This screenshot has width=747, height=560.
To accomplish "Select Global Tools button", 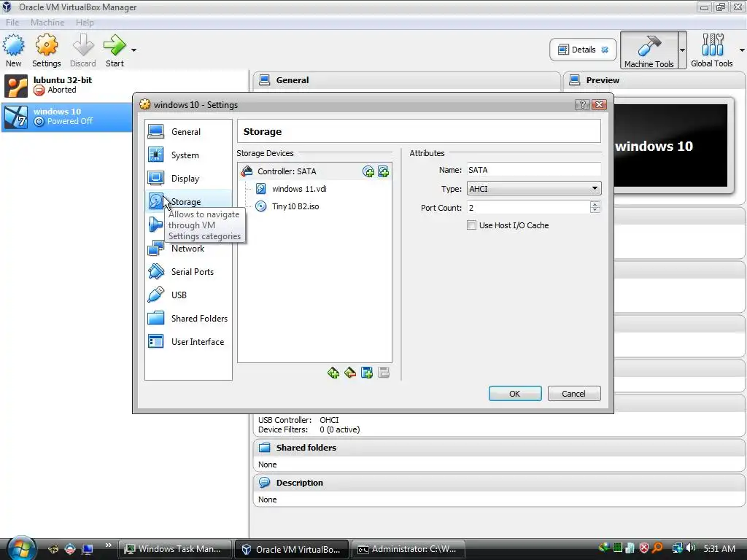I will click(x=712, y=50).
